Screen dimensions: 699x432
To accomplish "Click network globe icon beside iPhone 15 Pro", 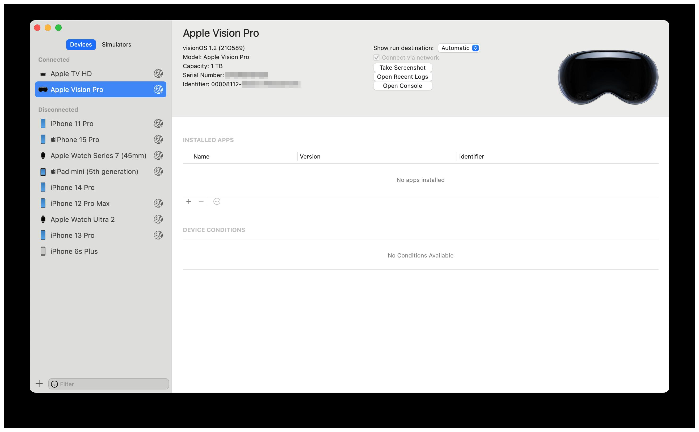I will coord(158,140).
